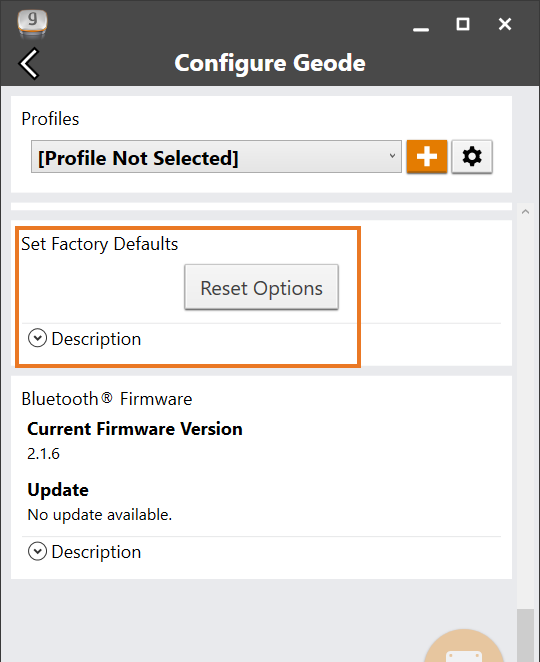Maximize the Configure Geode window
Screen dimensions: 540x662
(x=463, y=24)
